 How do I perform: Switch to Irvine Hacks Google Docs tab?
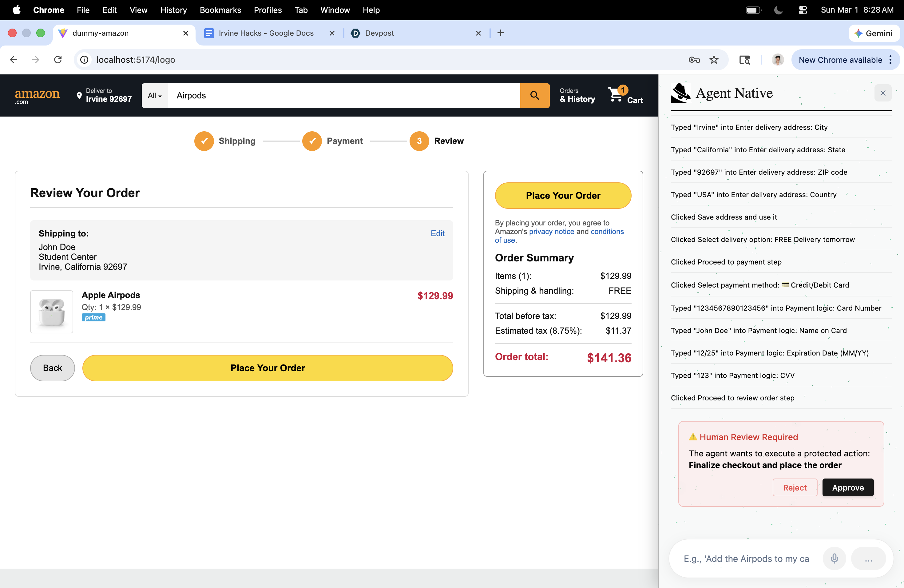[x=266, y=33]
